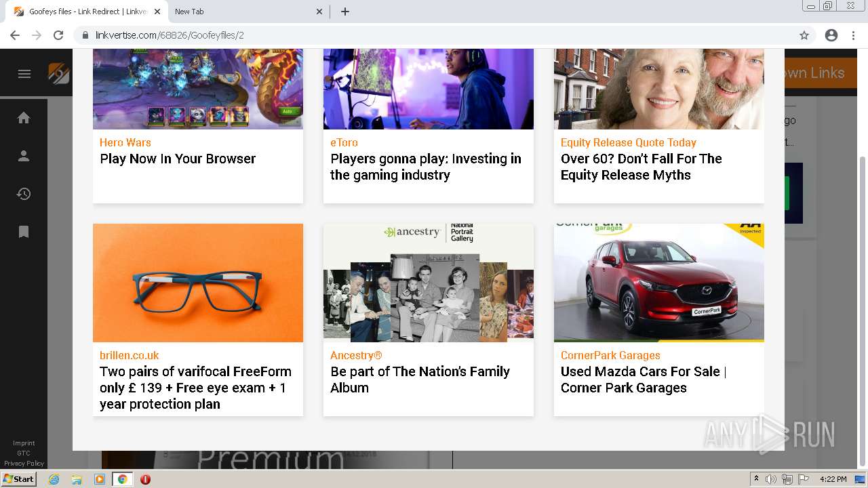Close the New Tab tab
This screenshot has width=868, height=488.
[320, 12]
